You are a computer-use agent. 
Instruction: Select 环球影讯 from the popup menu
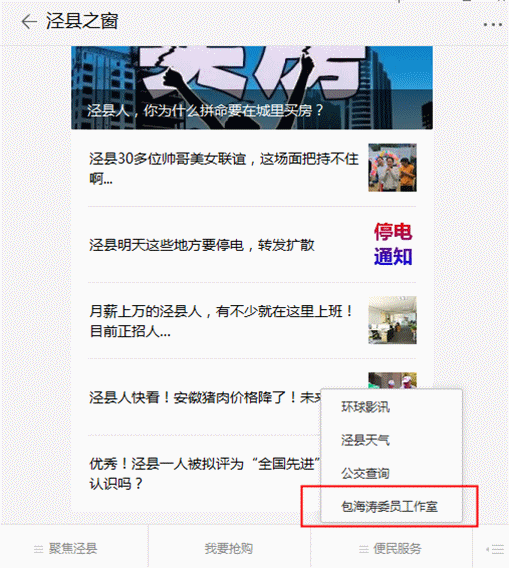(365, 407)
